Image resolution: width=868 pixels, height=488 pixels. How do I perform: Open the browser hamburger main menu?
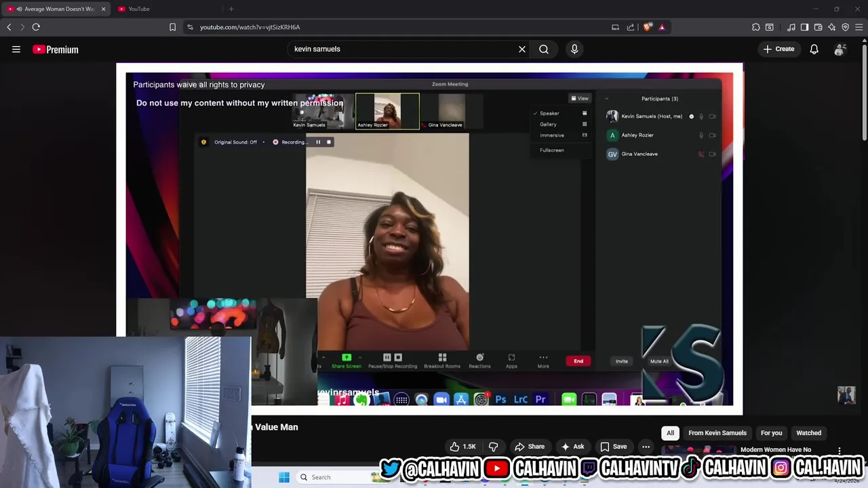859,27
